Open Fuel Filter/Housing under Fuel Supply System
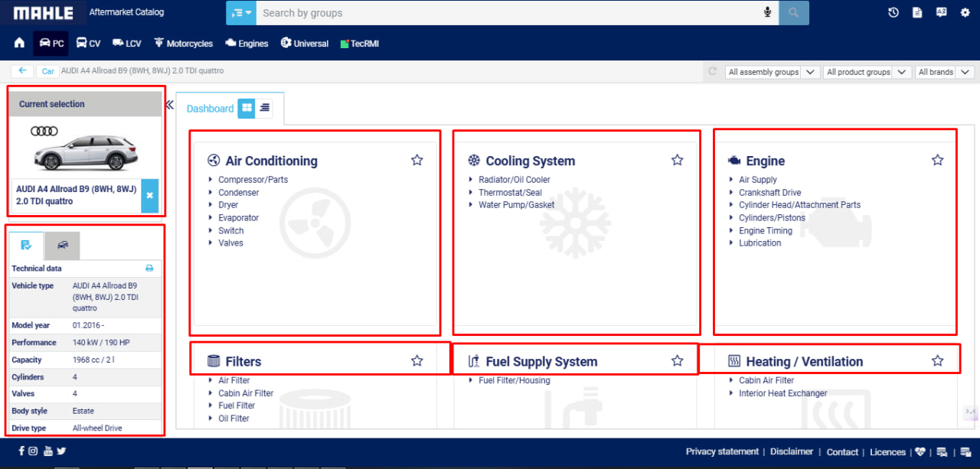 pos(514,380)
